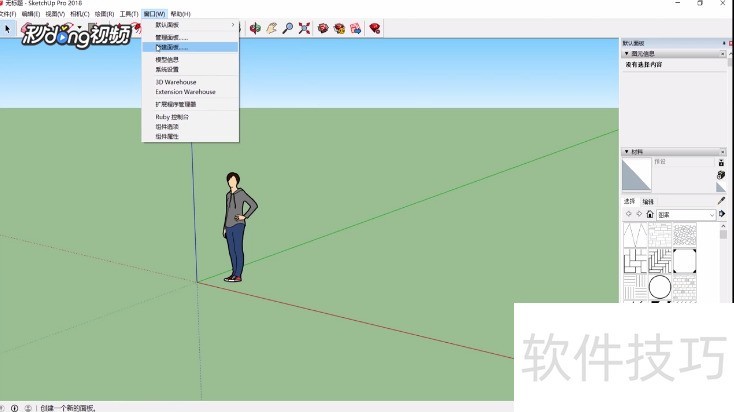The image size is (734, 412).
Task: Open the materials Home (in model) icon
Action: [x=650, y=214]
